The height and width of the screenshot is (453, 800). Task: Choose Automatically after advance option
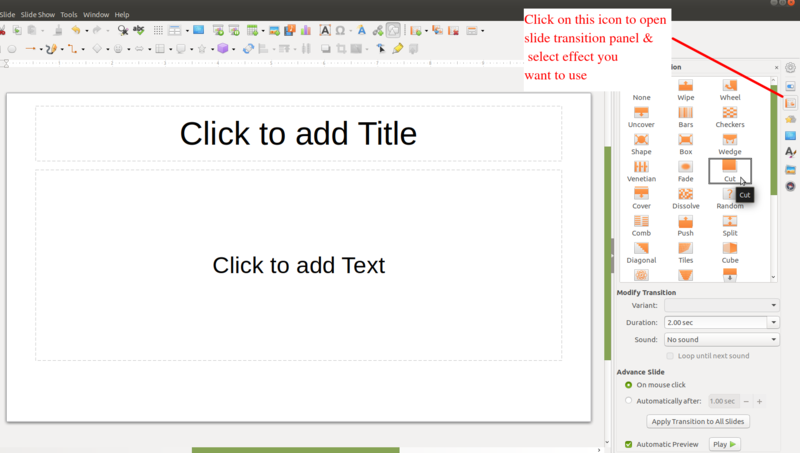tap(629, 401)
